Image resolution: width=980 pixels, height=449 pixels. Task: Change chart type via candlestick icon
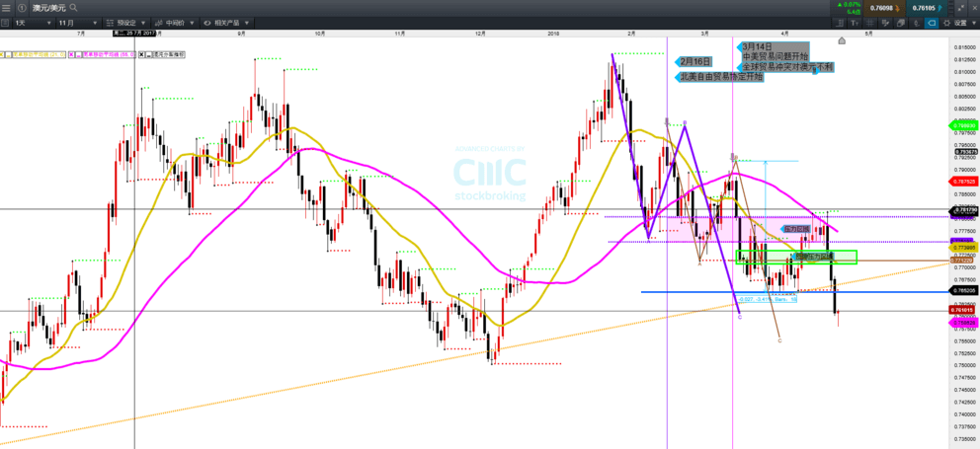pyautogui.click(x=916, y=23)
